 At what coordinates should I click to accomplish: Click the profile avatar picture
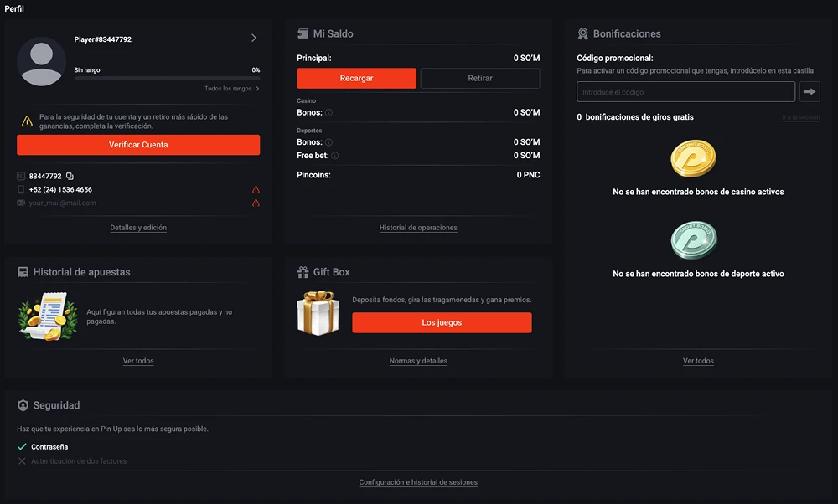pos(42,62)
